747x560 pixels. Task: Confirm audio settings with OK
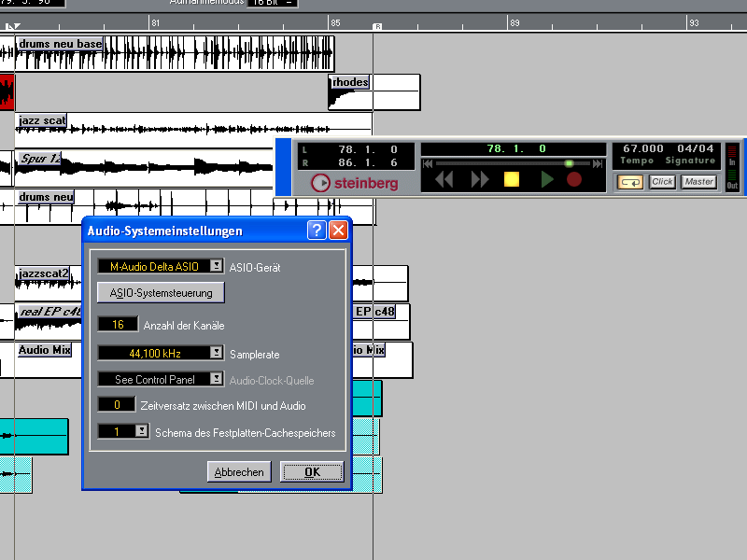312,472
